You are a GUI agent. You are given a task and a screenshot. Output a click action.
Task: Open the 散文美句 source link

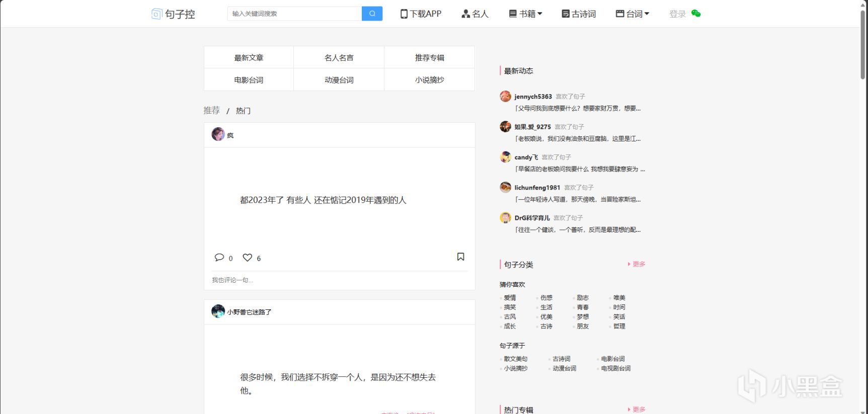pos(516,359)
